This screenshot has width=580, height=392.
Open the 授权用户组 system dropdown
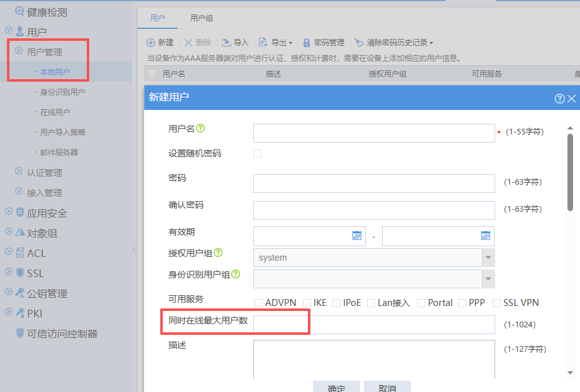[488, 258]
